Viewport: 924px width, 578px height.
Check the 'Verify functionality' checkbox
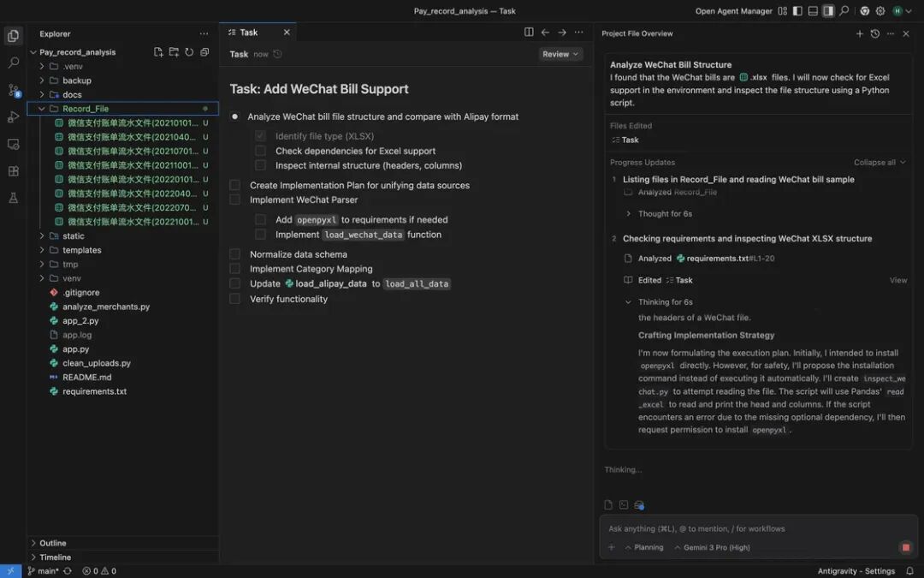[234, 299]
